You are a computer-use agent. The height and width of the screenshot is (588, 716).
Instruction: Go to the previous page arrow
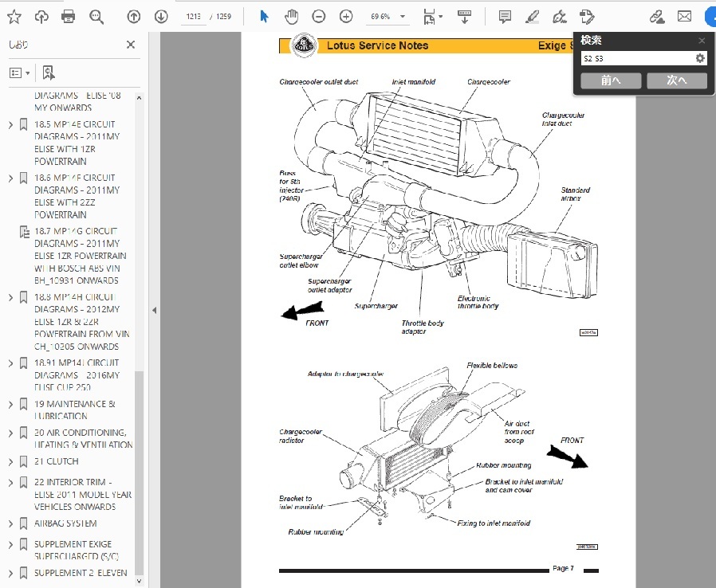[134, 17]
